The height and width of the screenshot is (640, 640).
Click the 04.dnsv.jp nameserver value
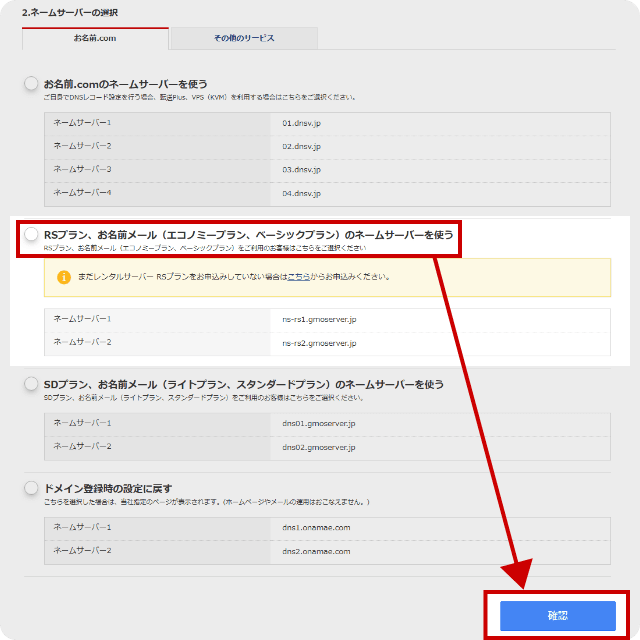point(301,193)
